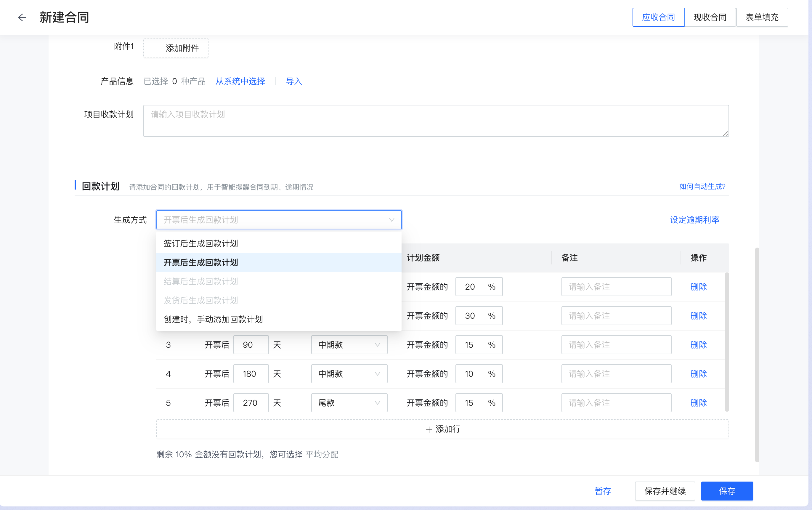This screenshot has width=812, height=510.
Task: Open the 尾款 dropdown in row 5
Action: pyautogui.click(x=349, y=403)
